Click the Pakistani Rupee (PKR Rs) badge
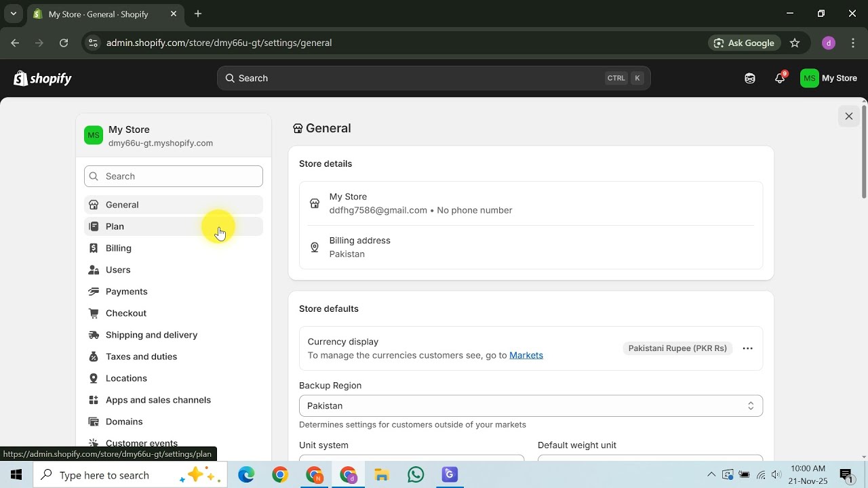 (677, 348)
